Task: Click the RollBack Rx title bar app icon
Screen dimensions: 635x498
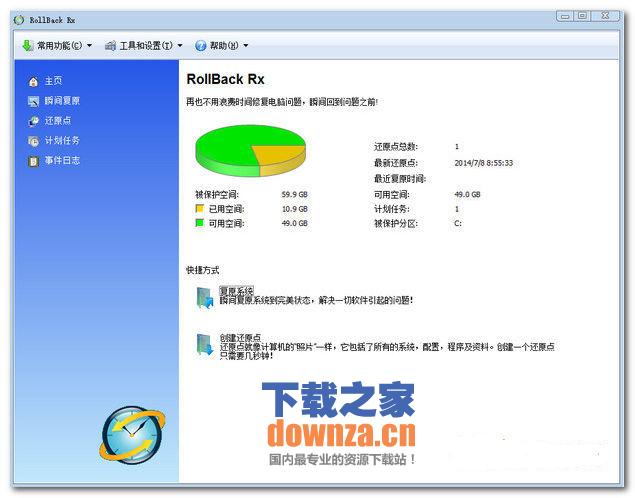Action: point(19,20)
